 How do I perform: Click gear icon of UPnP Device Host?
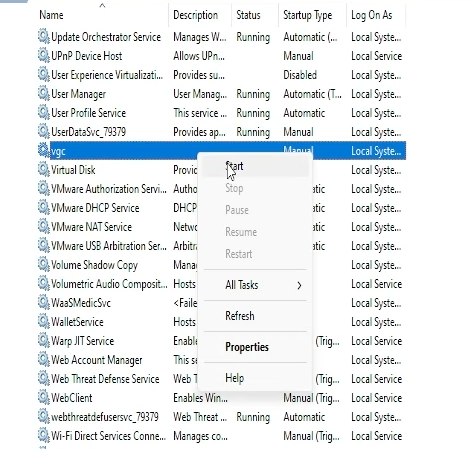pos(43,55)
